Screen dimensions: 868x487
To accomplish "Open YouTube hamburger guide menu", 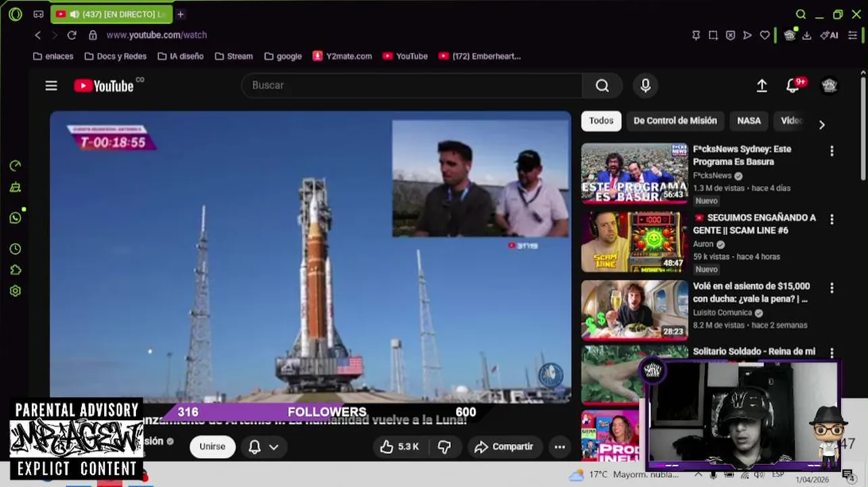I will click(x=51, y=85).
